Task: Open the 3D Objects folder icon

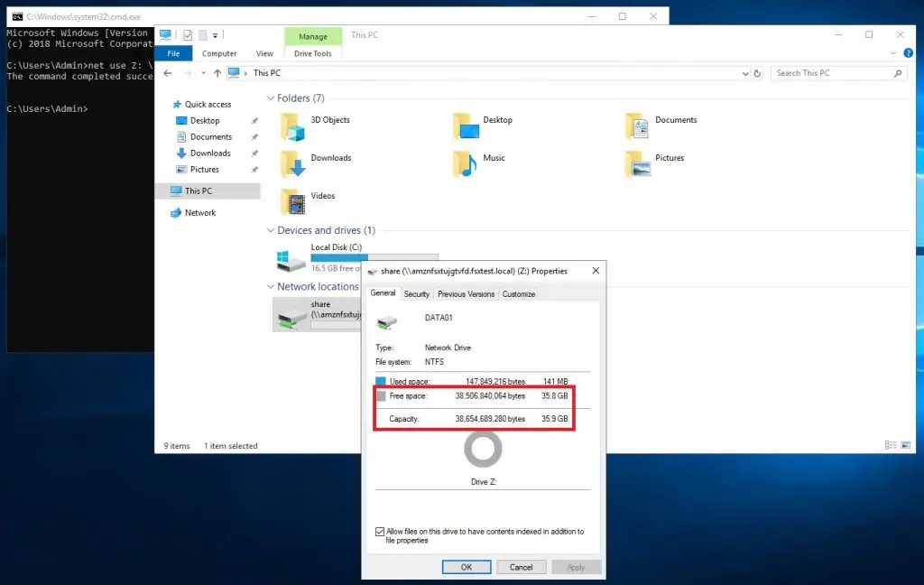Action: (293, 126)
